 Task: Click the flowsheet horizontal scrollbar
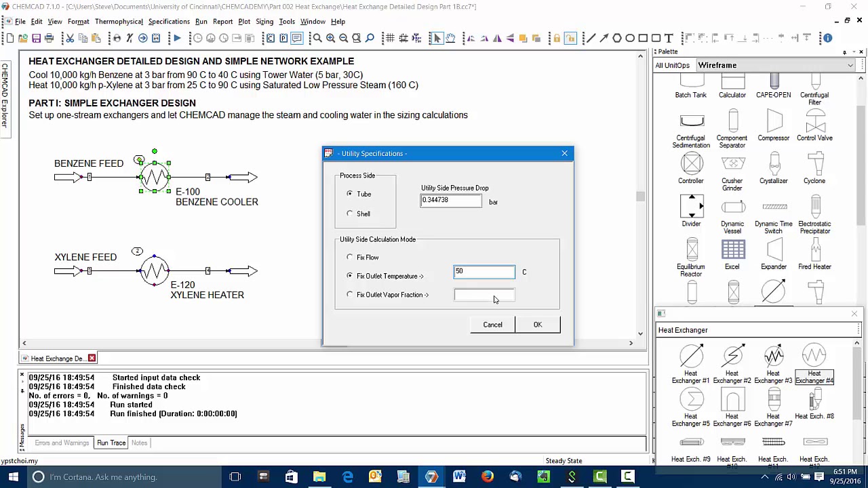click(328, 343)
